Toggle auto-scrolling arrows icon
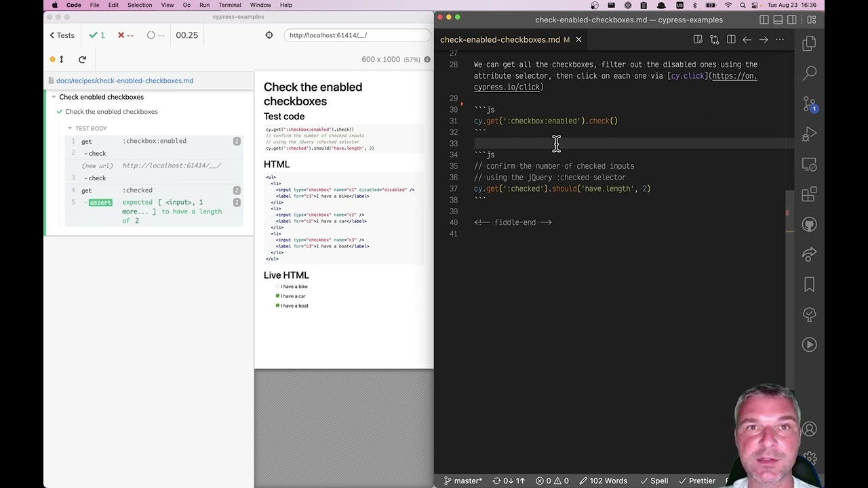The height and width of the screenshot is (488, 868). (61, 60)
